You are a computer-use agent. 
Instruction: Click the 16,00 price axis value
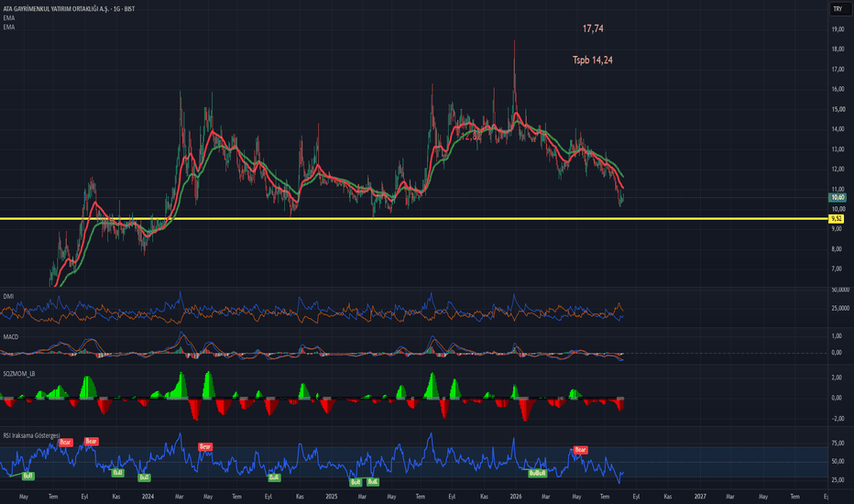tap(838, 89)
